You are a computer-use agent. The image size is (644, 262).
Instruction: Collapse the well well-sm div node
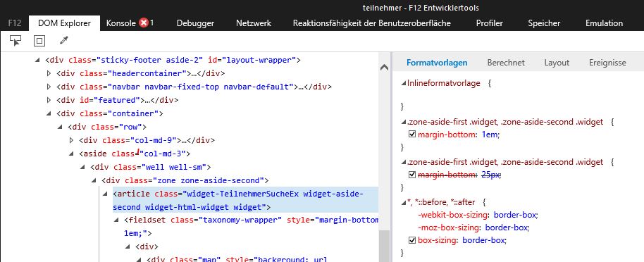pos(82,167)
